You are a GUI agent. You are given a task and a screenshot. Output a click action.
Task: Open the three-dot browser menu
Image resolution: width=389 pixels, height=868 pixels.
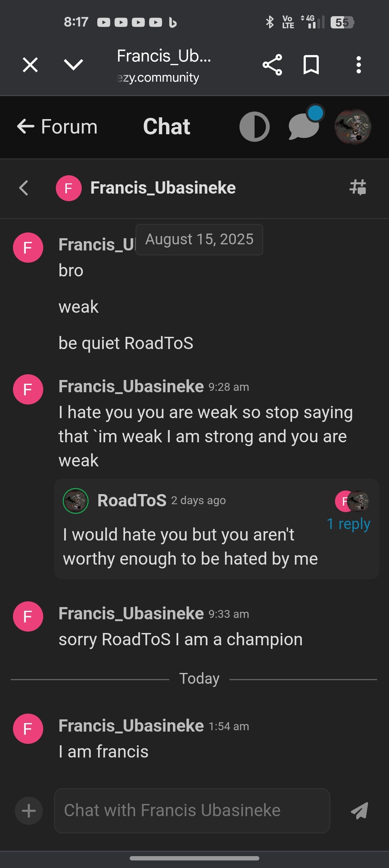point(358,65)
